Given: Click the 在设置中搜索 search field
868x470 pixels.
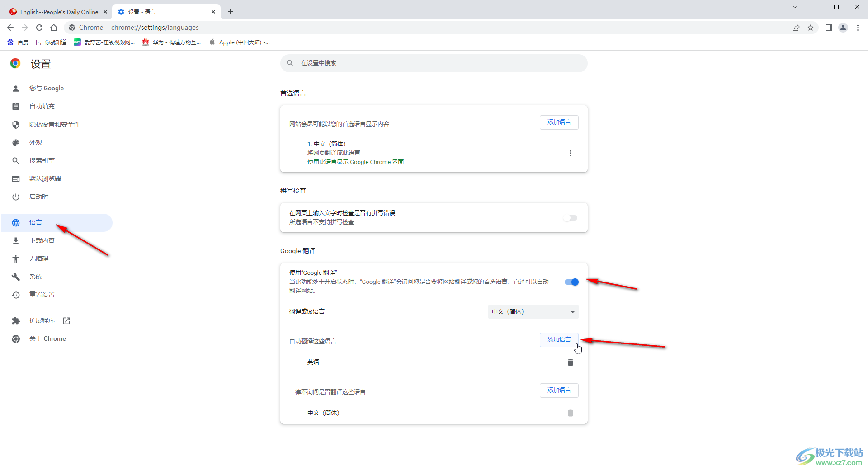Looking at the screenshot, I should pos(434,63).
